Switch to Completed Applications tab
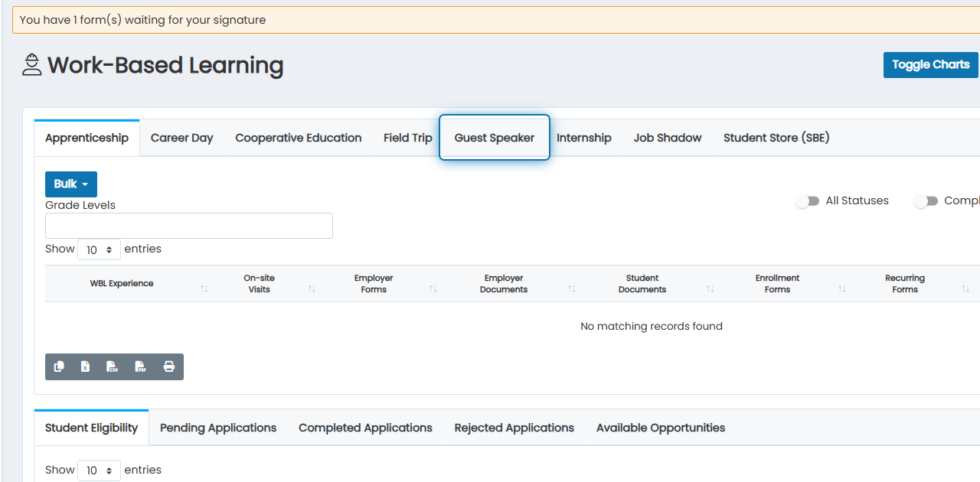 click(x=365, y=428)
